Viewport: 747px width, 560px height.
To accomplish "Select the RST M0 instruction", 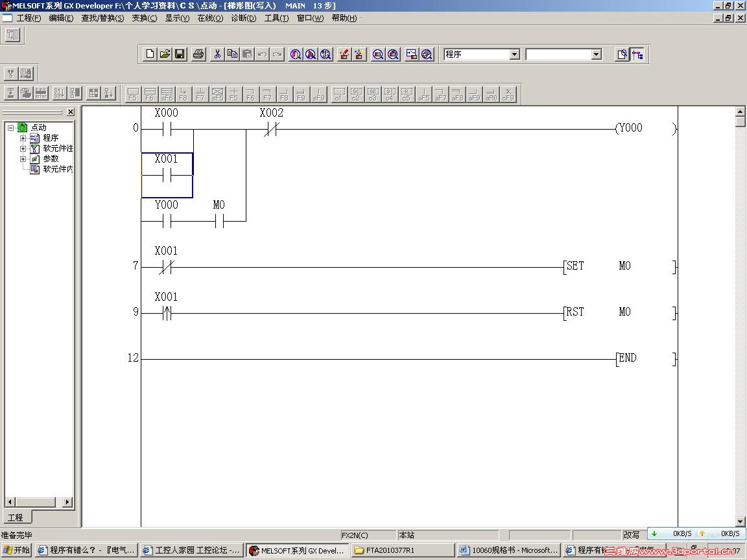I will [x=619, y=312].
